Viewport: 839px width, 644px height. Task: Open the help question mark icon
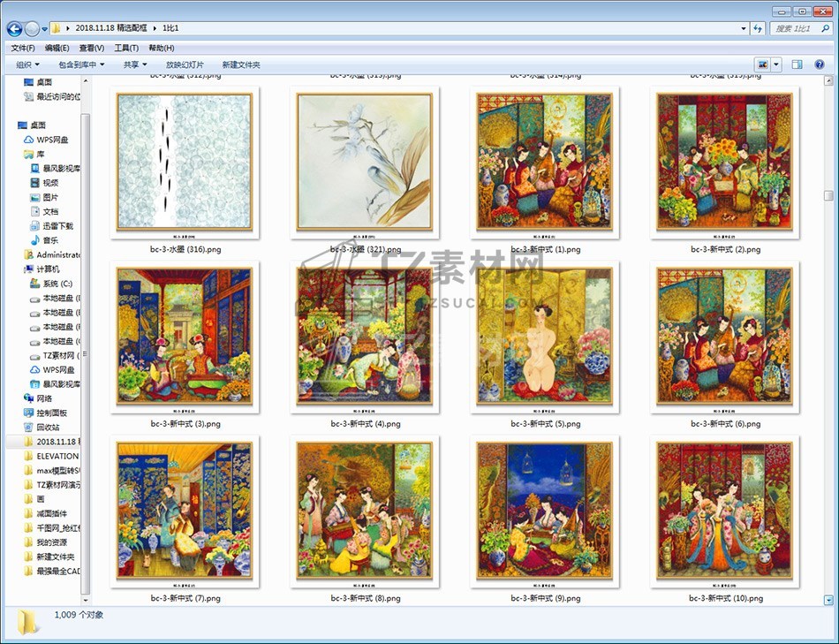(x=818, y=64)
